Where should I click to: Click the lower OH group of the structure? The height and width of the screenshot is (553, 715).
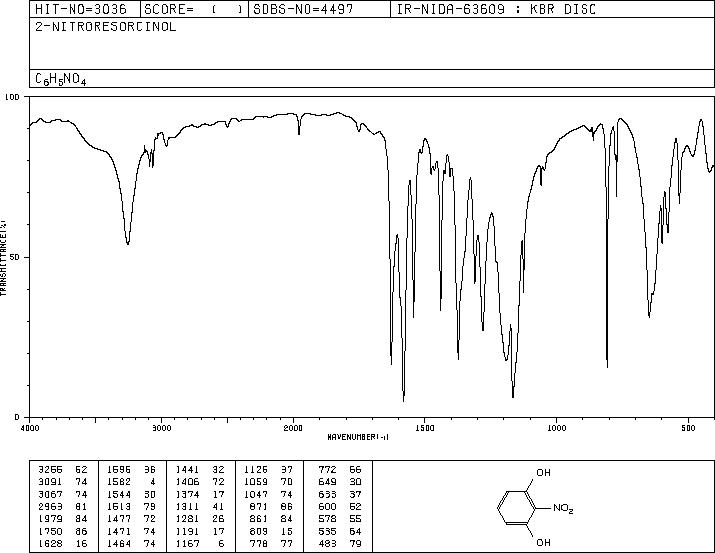pyautogui.click(x=543, y=543)
